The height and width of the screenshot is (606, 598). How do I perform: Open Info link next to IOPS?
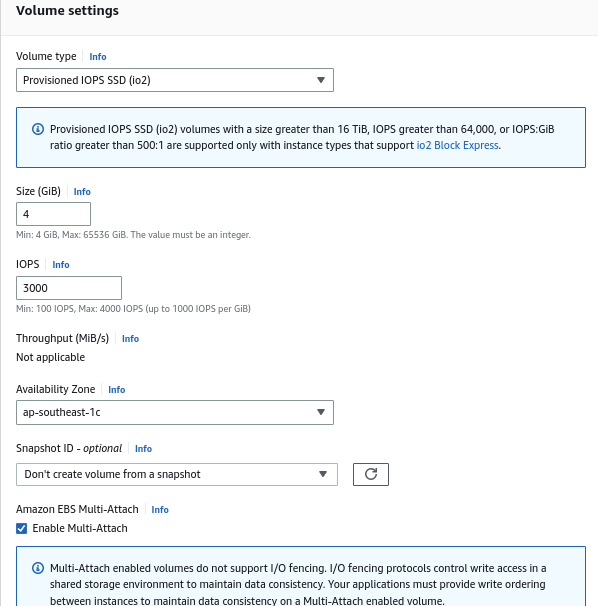point(61,265)
